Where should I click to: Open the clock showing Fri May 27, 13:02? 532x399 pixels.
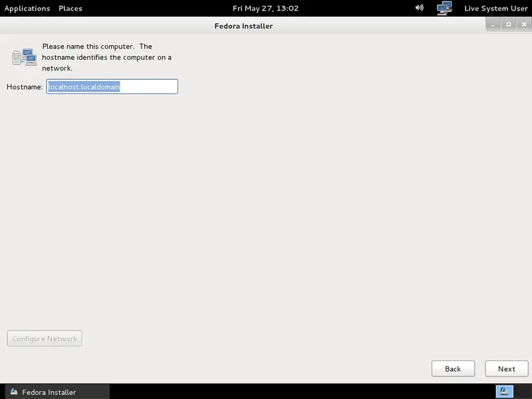tap(265, 8)
